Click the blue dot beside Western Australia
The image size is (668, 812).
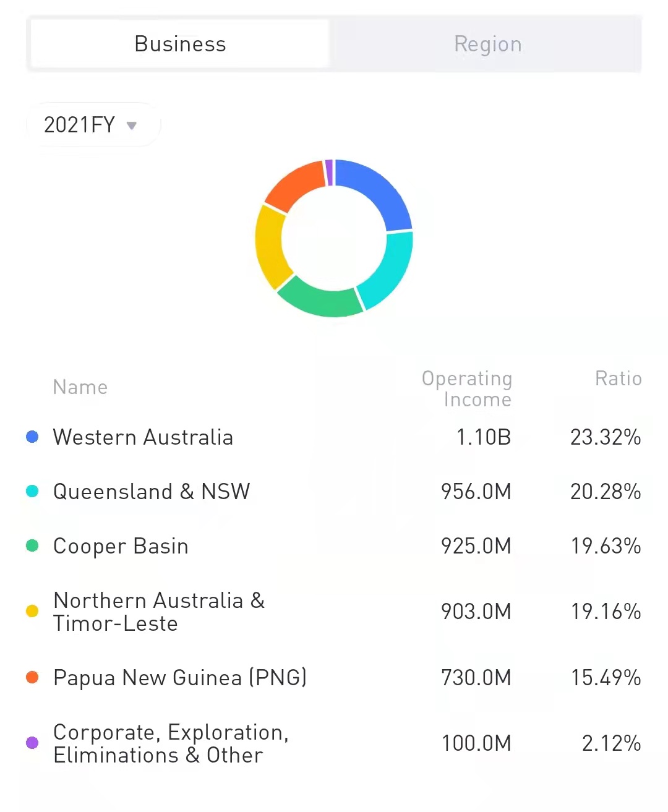point(32,437)
